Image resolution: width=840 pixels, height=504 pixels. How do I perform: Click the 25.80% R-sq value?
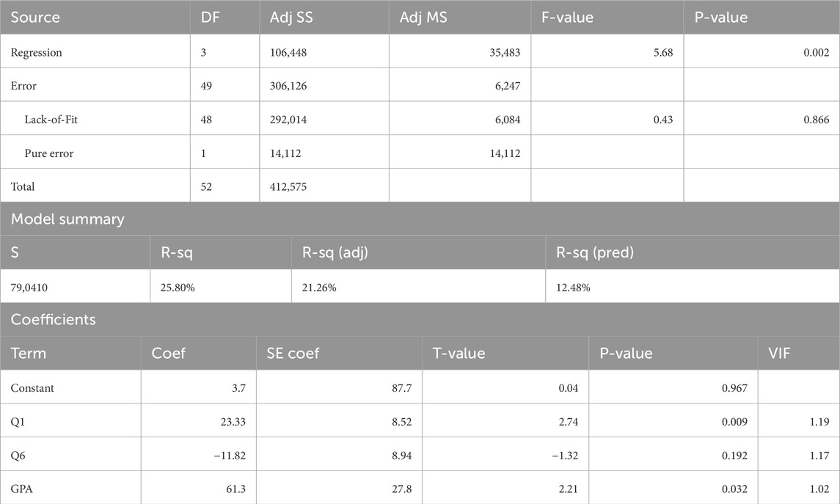pyautogui.click(x=175, y=288)
